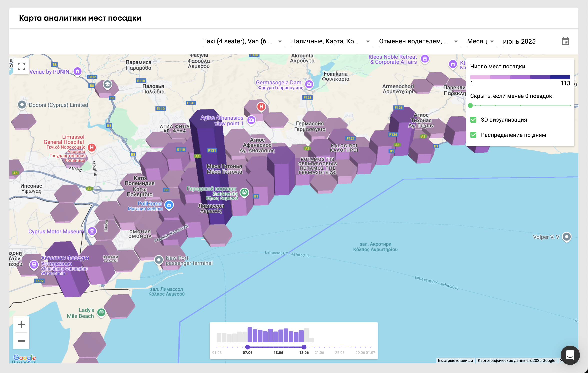Click the PoliHome shop marker

point(169,205)
